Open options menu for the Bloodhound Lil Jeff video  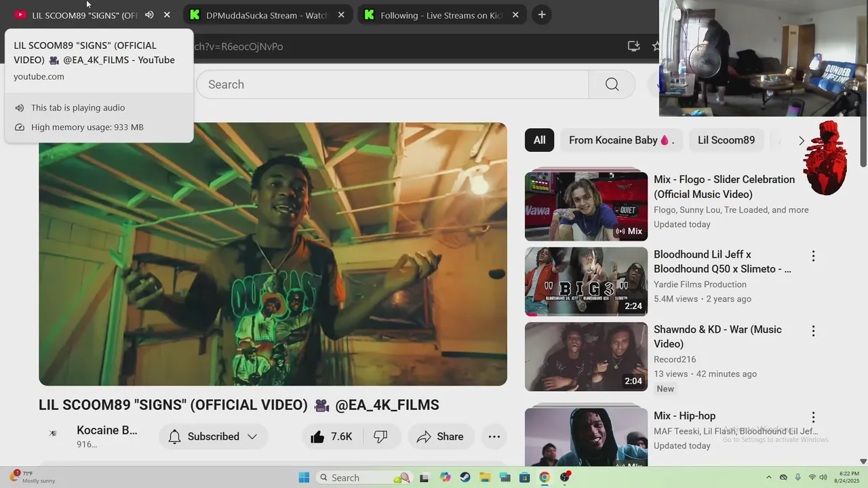click(x=813, y=256)
